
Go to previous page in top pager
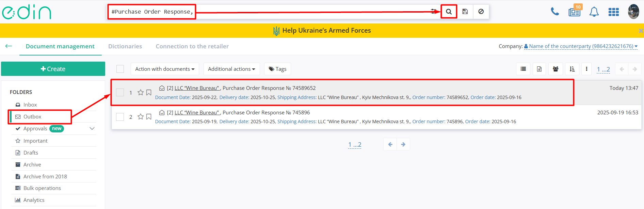(x=622, y=69)
